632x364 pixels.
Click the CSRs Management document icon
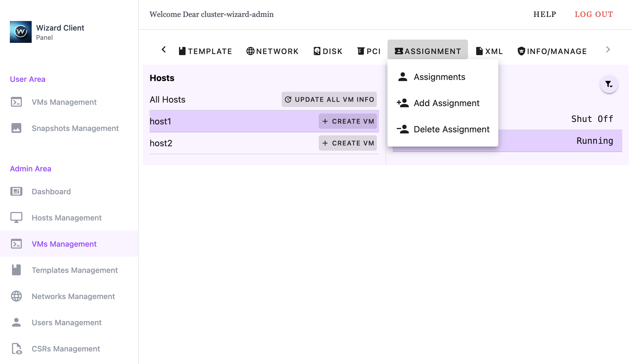pyautogui.click(x=16, y=349)
